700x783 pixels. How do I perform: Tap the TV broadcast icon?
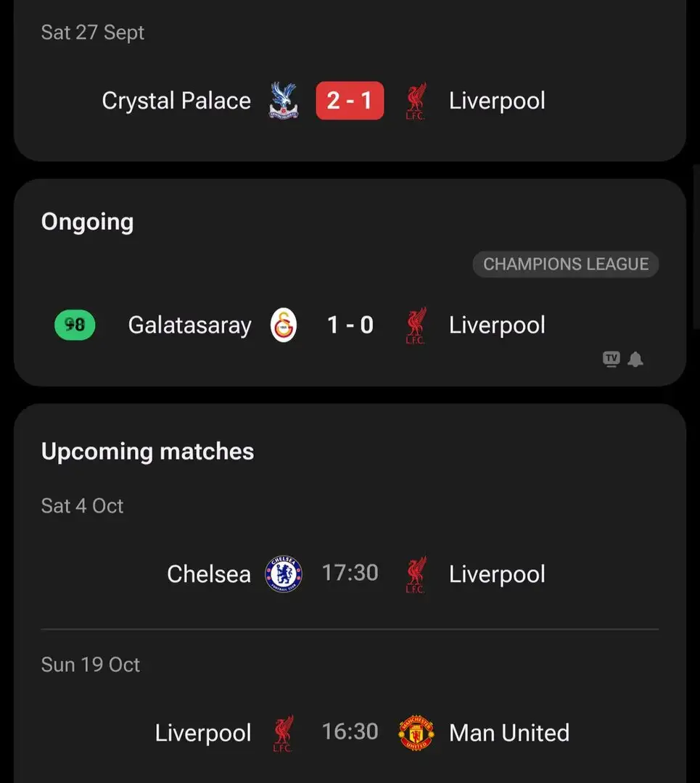tap(612, 359)
